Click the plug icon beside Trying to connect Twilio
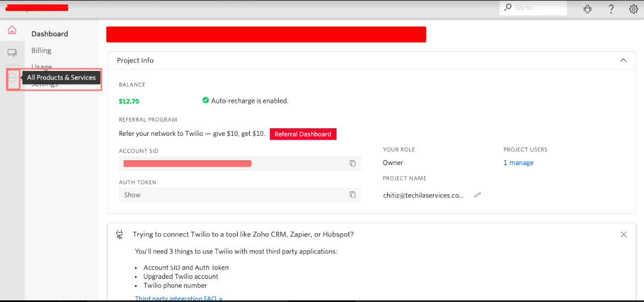Viewport: 644px width, 302px height. click(119, 234)
